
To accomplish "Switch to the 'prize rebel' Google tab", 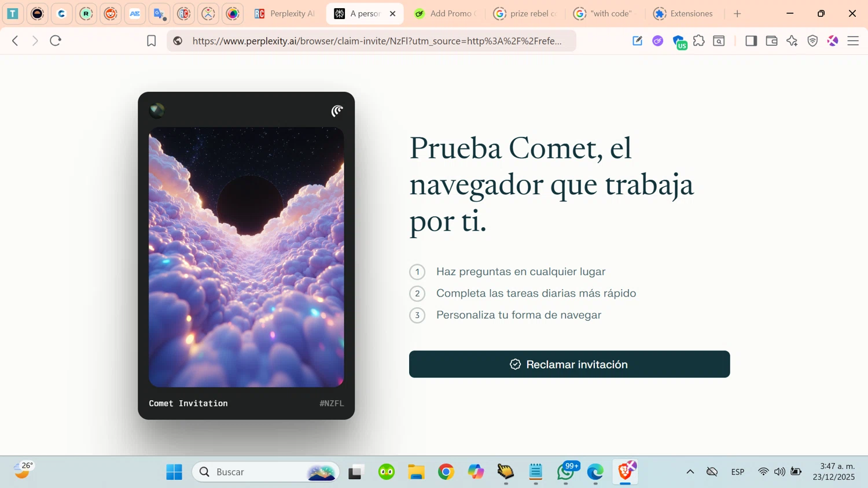I will tap(525, 14).
